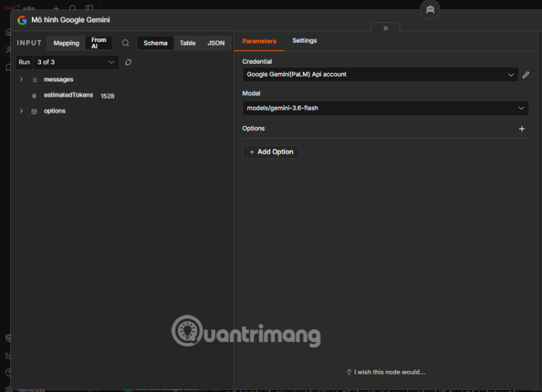542x392 pixels.
Task: Open the Settings tab
Action: click(304, 41)
